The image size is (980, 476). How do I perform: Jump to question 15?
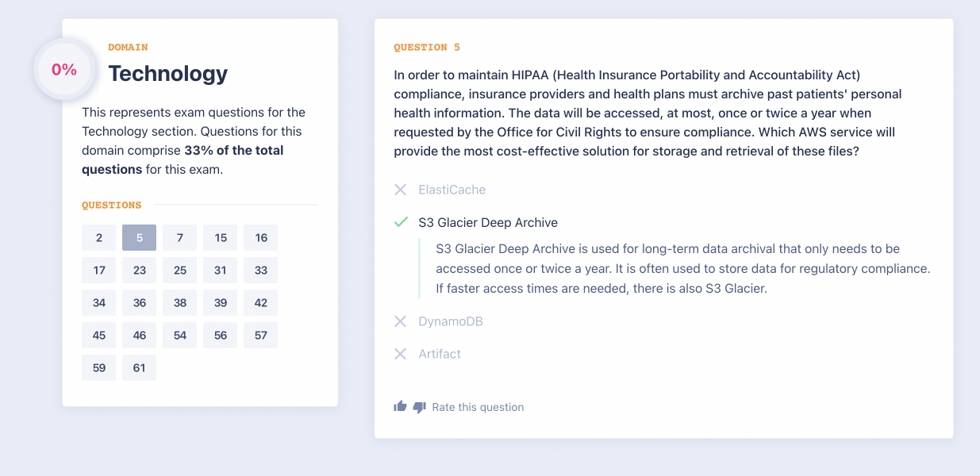coord(221,237)
